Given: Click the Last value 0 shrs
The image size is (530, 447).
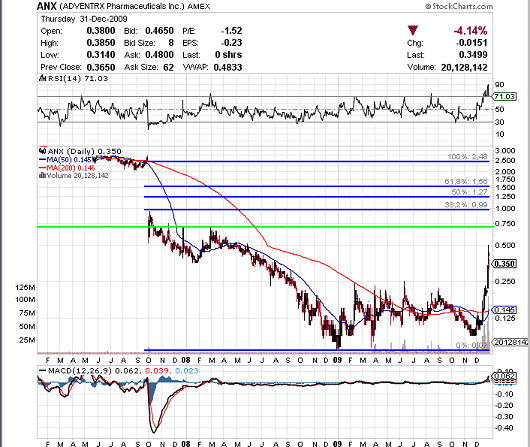Looking at the screenshot, I should pos(228,55).
